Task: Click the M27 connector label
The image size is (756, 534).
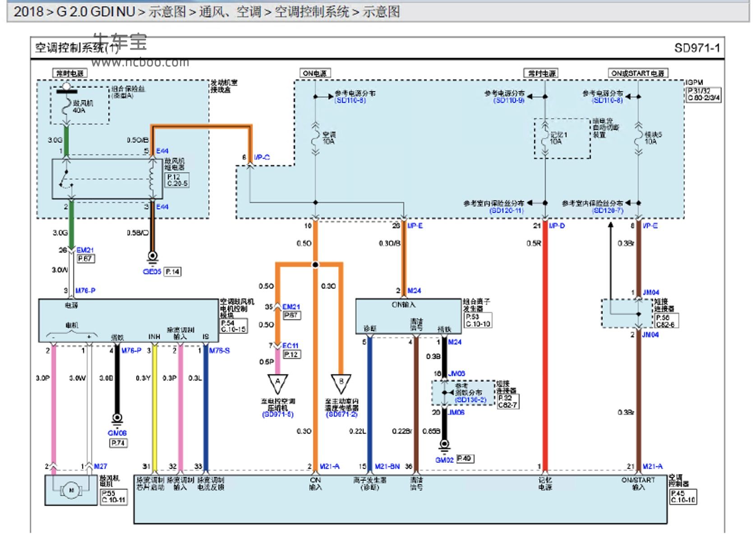Action: point(100,466)
